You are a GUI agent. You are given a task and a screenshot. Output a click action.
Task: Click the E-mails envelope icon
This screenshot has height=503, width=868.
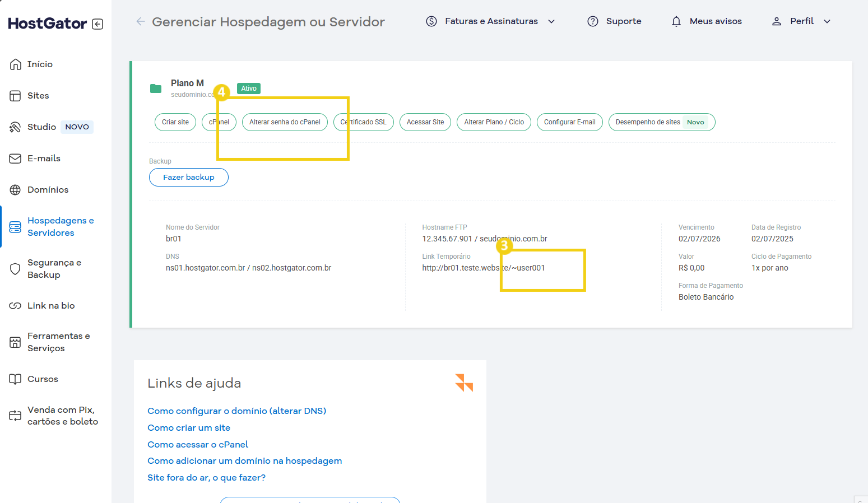point(15,159)
